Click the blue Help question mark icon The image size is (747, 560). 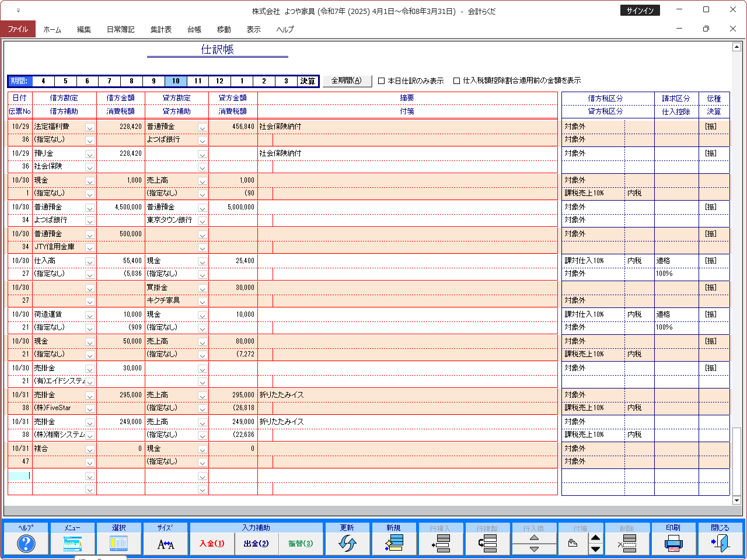[26, 544]
